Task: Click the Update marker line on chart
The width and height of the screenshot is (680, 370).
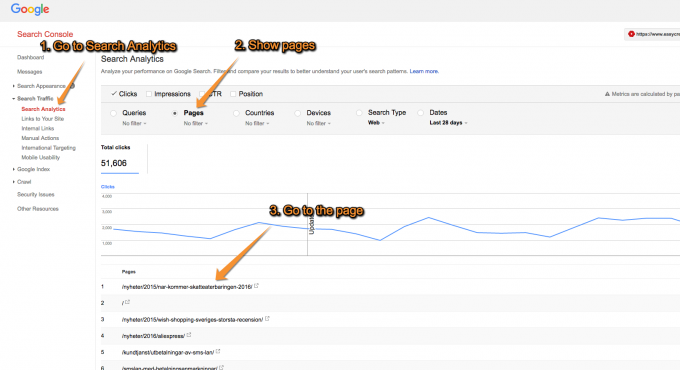Action: (308, 225)
